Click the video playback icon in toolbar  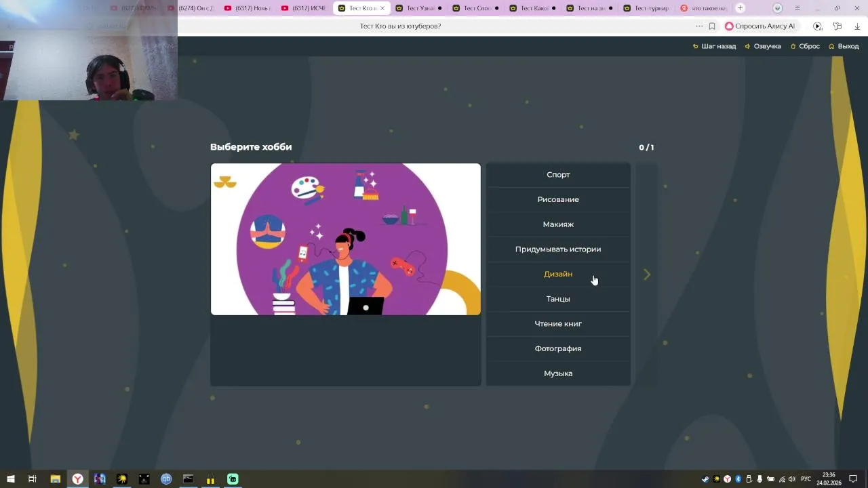pos(817,26)
